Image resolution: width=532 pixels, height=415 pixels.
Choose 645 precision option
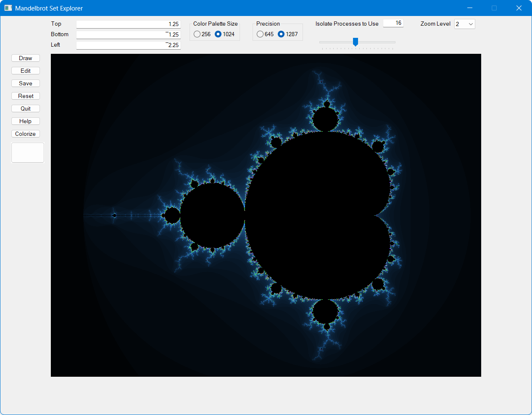(x=265, y=34)
